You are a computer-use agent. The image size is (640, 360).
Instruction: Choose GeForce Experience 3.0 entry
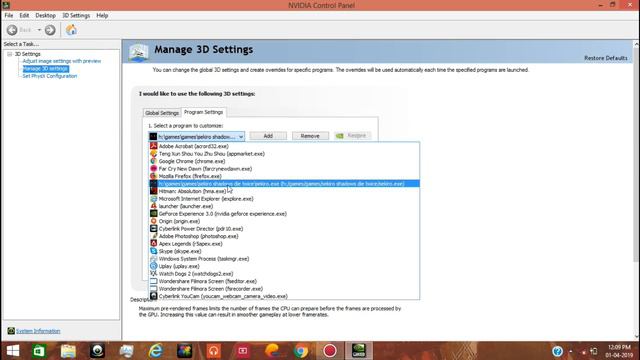(x=284, y=214)
